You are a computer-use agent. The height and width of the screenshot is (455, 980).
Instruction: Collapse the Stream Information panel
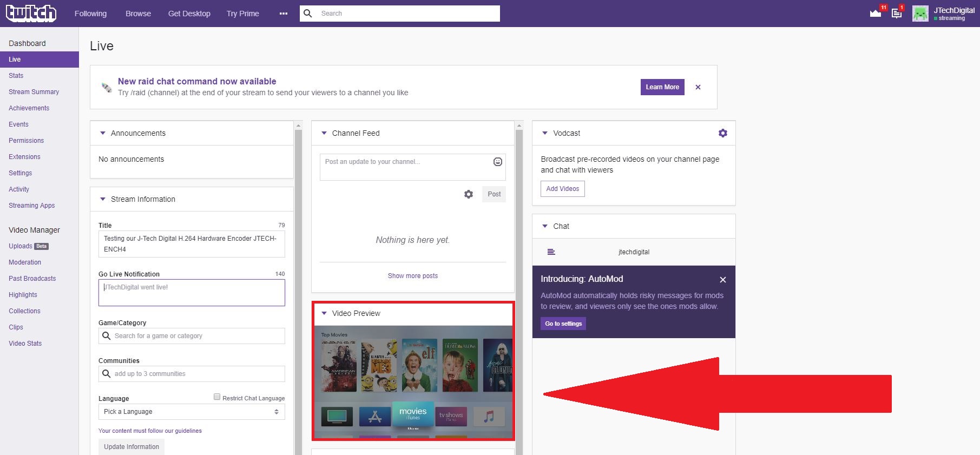pyautogui.click(x=103, y=199)
